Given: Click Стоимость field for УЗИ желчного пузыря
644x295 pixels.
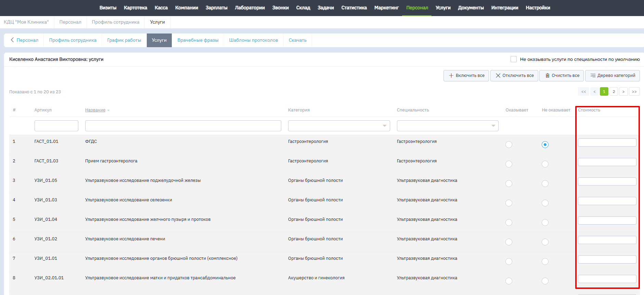Looking at the screenshot, I should pos(607,220).
